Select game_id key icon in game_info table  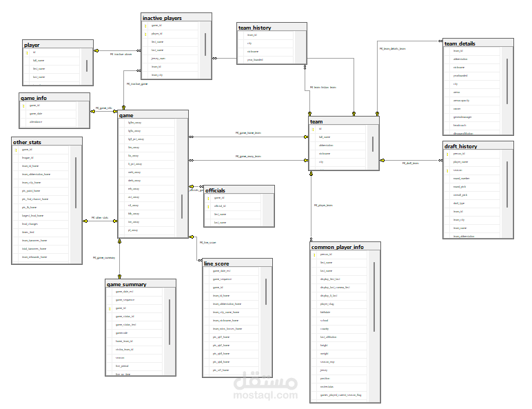[23, 106]
